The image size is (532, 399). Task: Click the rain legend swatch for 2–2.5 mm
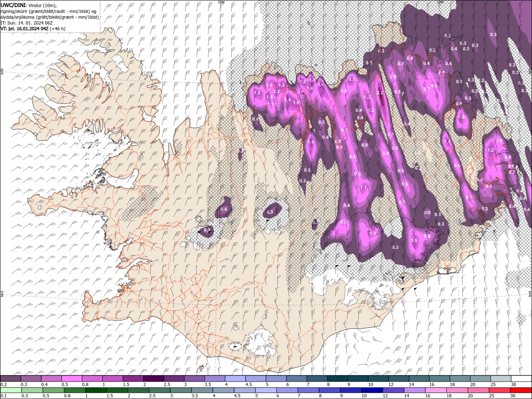click(138, 390)
